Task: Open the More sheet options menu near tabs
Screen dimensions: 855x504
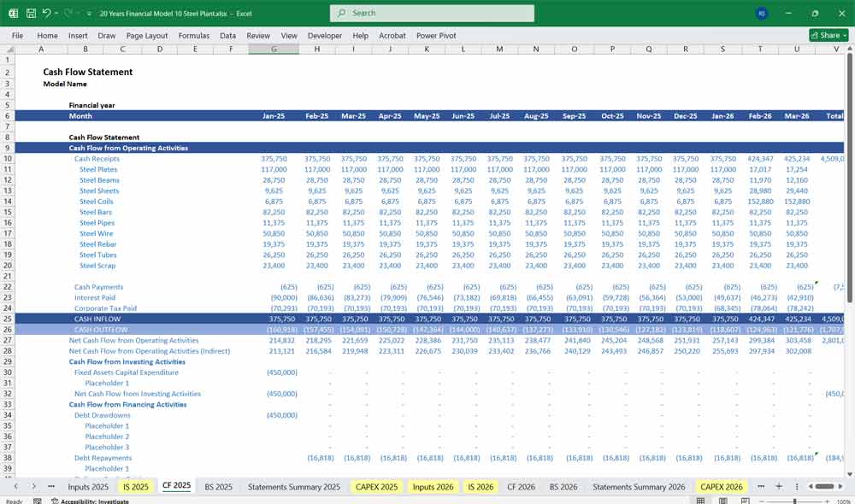Action: click(x=797, y=486)
